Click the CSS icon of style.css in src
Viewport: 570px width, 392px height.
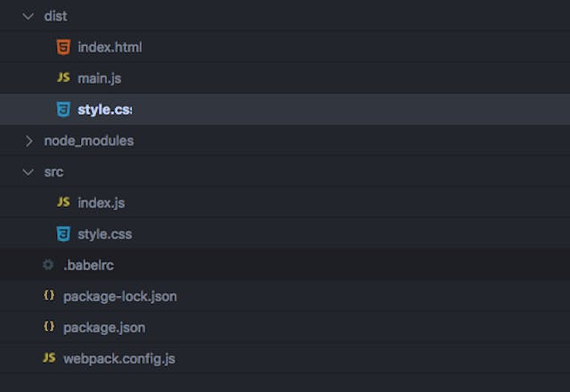[x=63, y=233]
